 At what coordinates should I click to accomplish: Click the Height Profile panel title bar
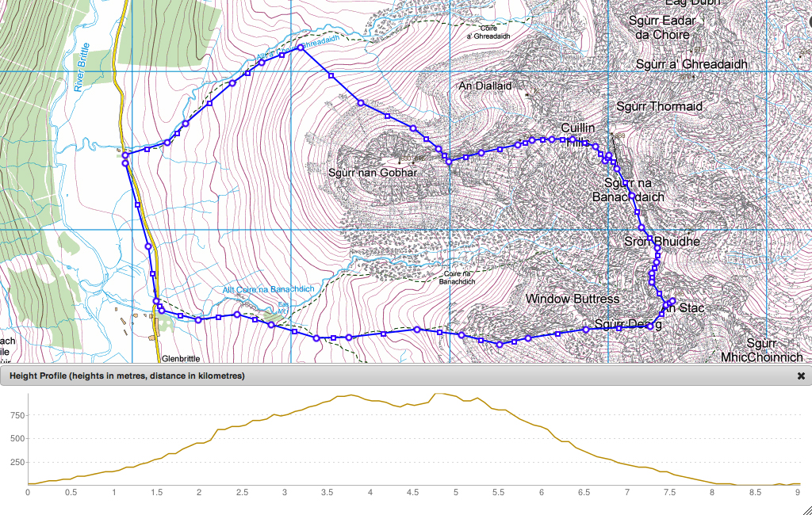pyautogui.click(x=396, y=376)
